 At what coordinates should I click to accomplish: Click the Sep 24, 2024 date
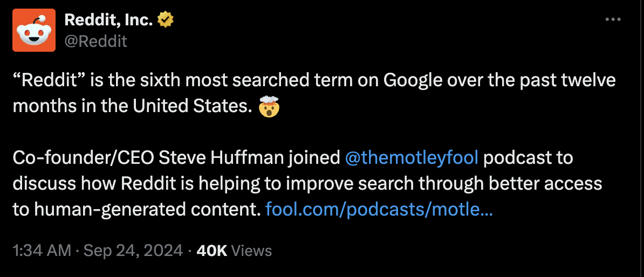[134, 251]
